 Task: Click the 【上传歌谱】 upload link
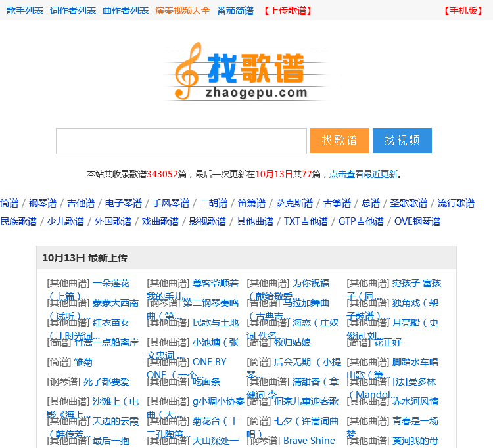coord(287,11)
